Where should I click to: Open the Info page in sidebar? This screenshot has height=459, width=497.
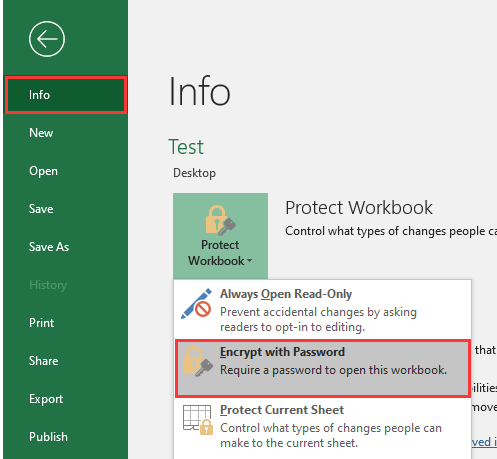[66, 95]
